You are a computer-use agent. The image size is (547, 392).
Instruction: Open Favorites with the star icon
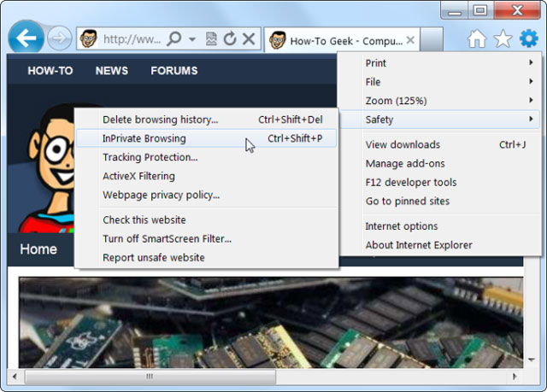point(503,39)
